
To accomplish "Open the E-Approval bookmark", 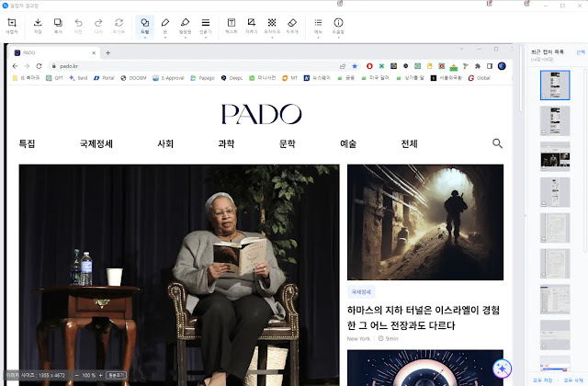I will (168, 78).
